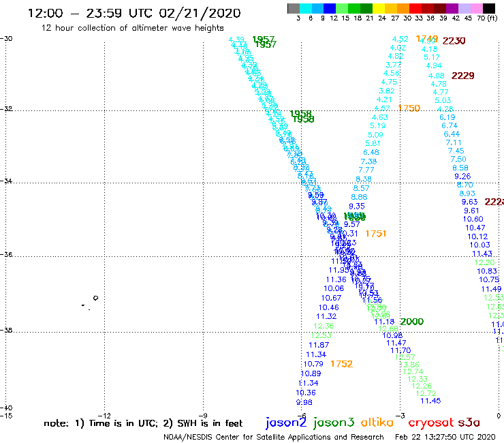Click the wave height value '5.17'

click(431, 57)
